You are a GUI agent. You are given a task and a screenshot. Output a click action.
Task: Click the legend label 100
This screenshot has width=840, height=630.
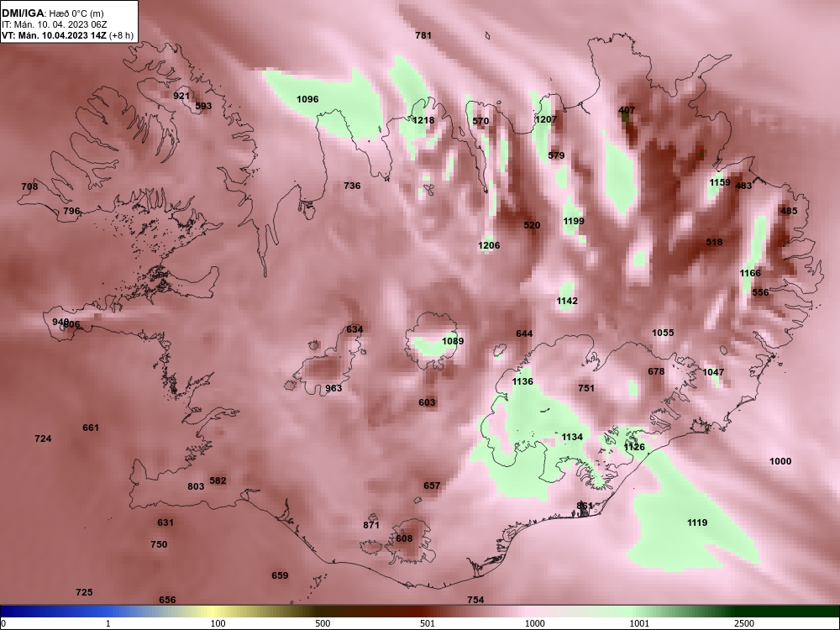(218, 623)
